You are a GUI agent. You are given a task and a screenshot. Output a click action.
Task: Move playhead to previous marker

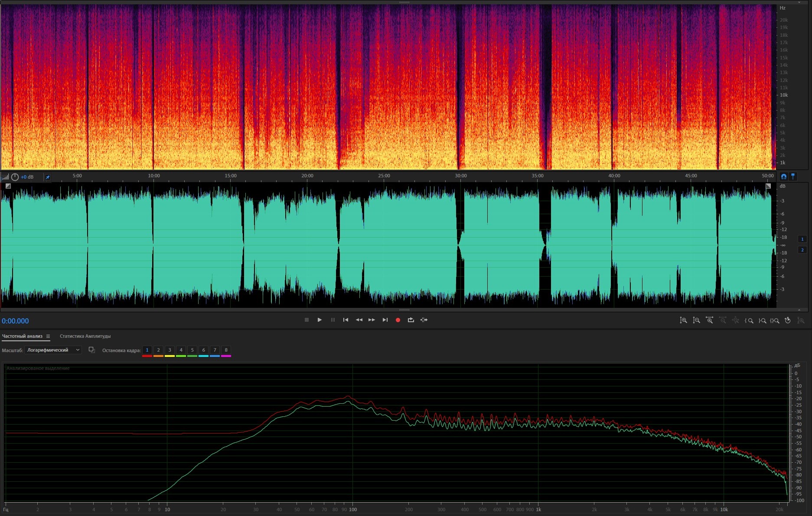click(346, 320)
